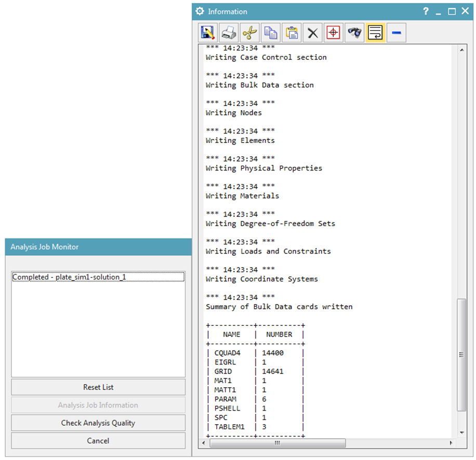Screen dimensions: 476x460
Task: Click the red crosshair target icon
Action: click(x=334, y=33)
